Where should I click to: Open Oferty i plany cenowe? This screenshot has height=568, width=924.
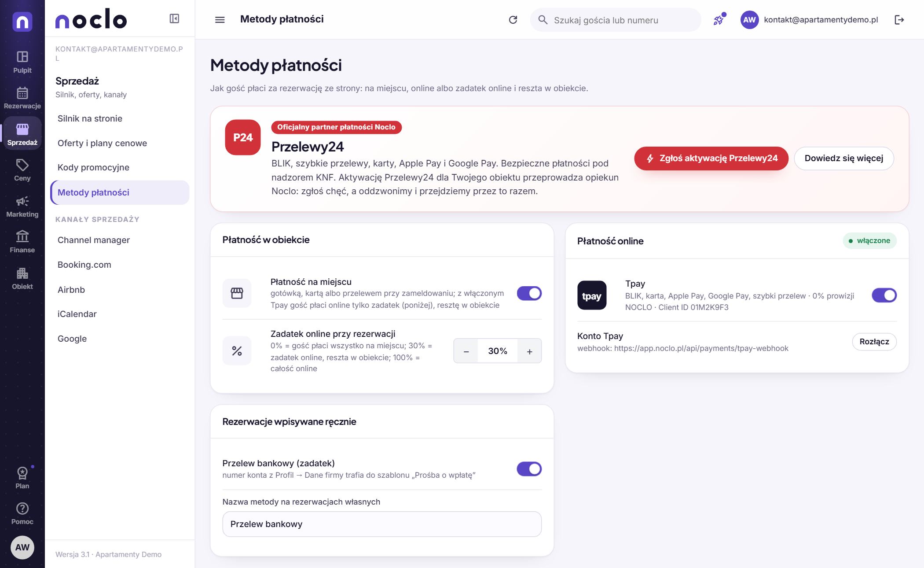[120, 143]
